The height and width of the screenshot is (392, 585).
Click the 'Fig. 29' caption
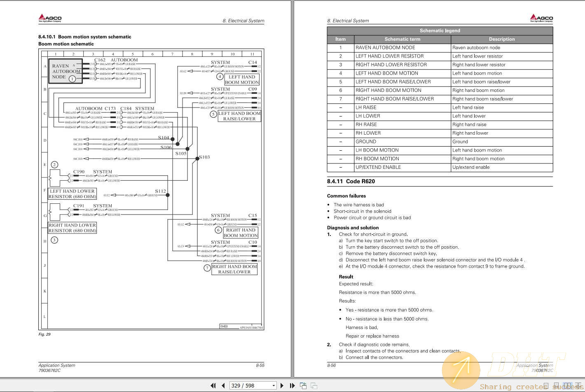tap(44, 334)
